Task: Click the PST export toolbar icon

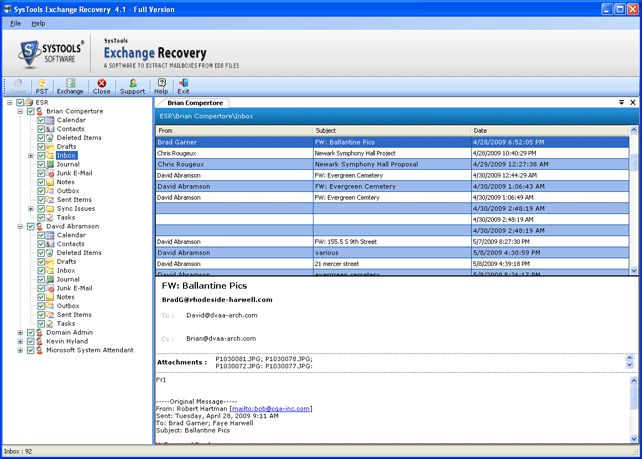Action: tap(42, 86)
